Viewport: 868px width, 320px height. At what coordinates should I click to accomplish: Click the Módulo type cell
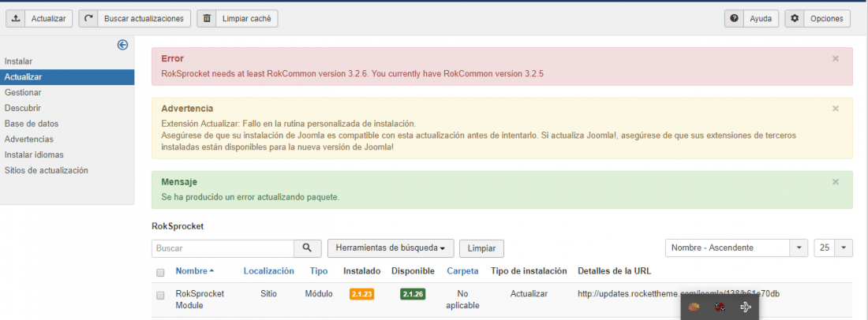(319, 293)
